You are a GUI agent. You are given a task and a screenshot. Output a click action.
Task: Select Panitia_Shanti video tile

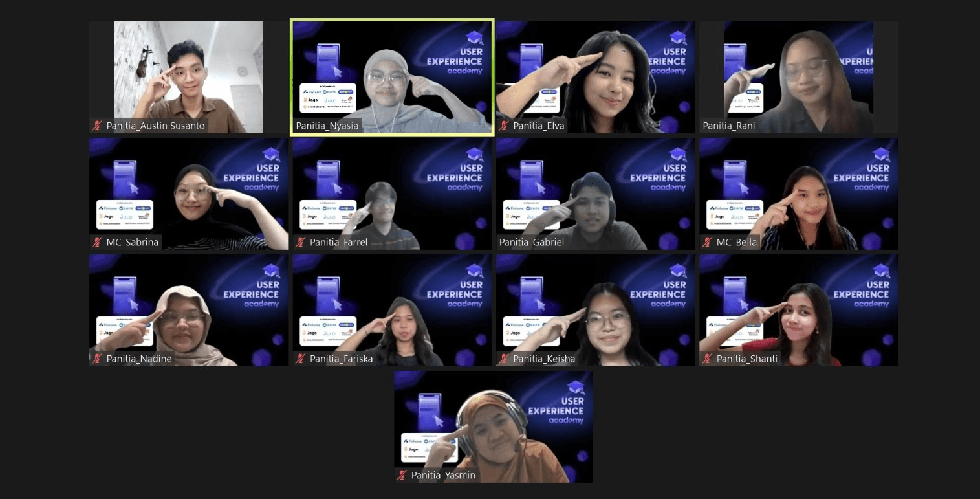pos(799,310)
